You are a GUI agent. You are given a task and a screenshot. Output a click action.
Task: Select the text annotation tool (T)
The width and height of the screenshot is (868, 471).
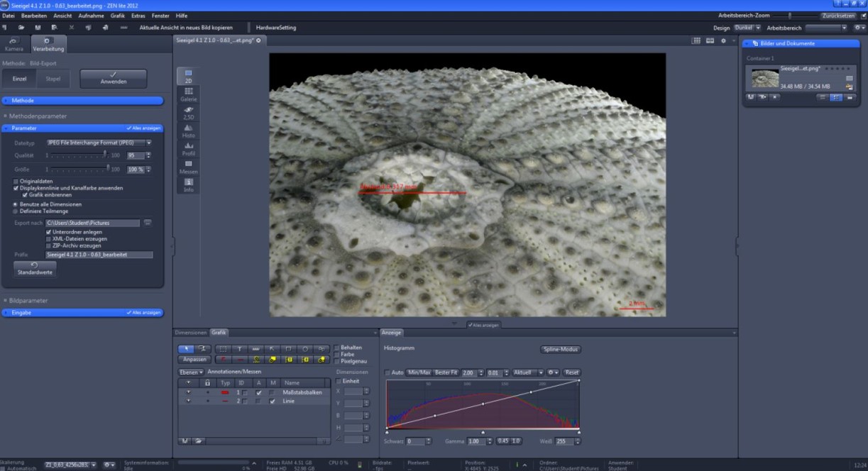point(239,349)
